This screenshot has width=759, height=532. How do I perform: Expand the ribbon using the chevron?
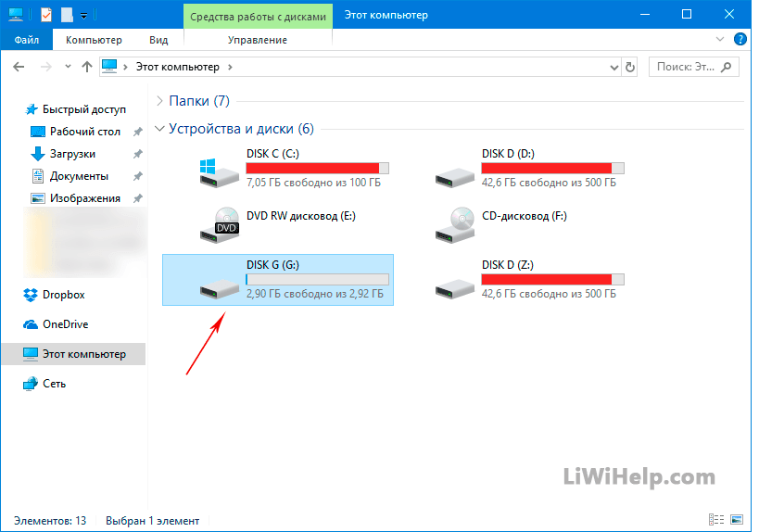(722, 39)
